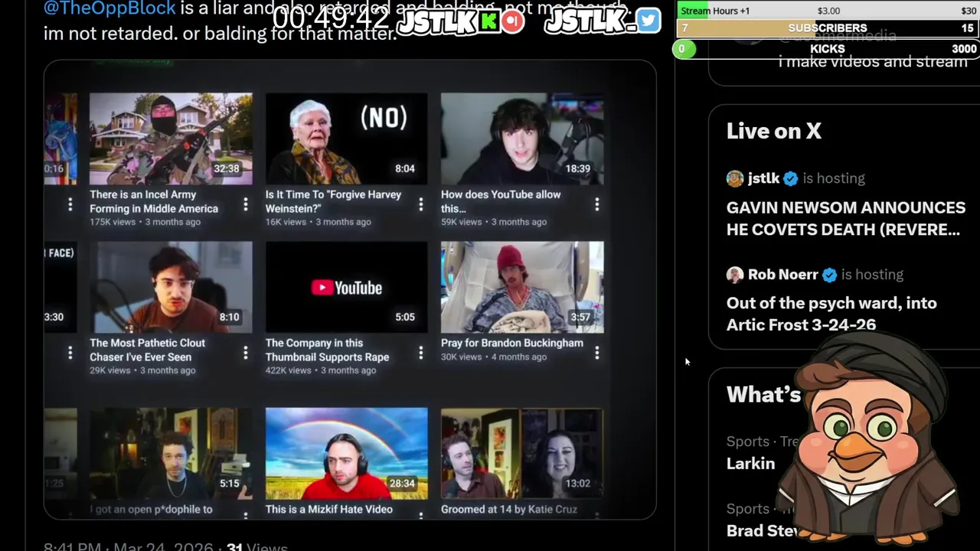Click the '175K views · 3 months ago' text
This screenshot has width=980, height=551.
[x=145, y=222]
